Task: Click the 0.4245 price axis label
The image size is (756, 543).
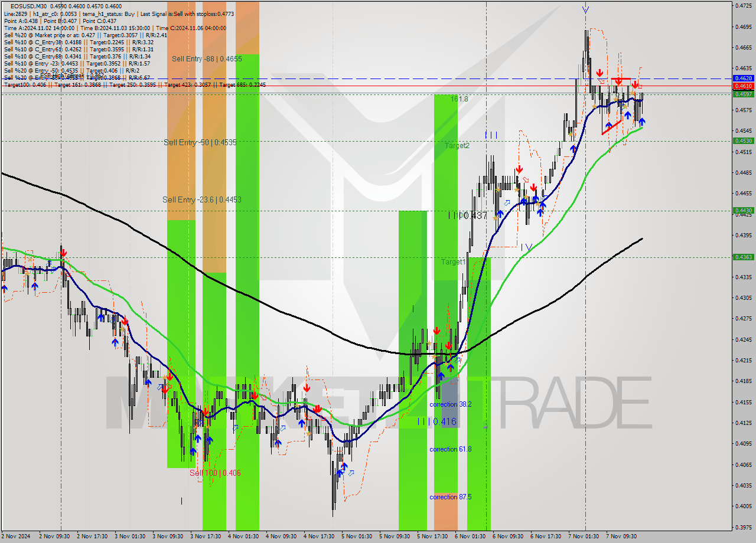Action: tap(742, 339)
